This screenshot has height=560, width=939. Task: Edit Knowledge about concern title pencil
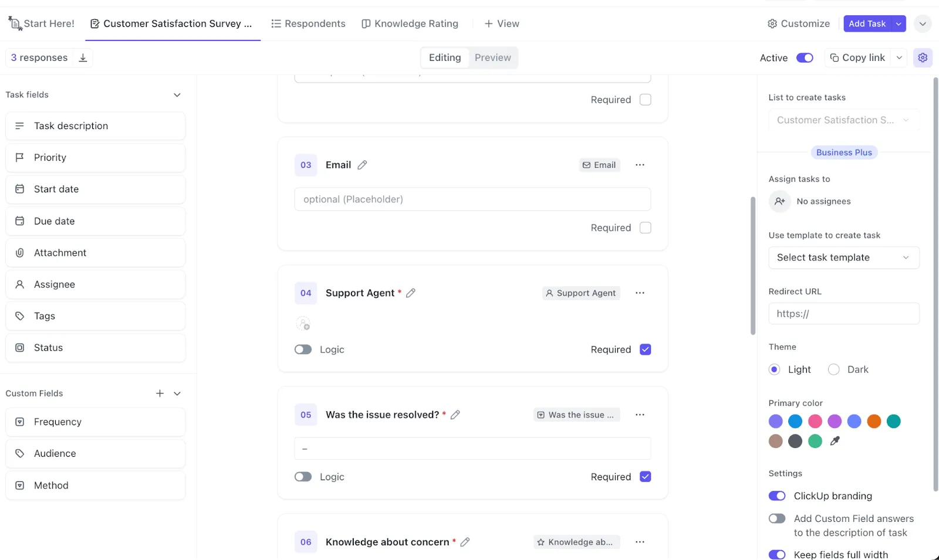tap(465, 542)
